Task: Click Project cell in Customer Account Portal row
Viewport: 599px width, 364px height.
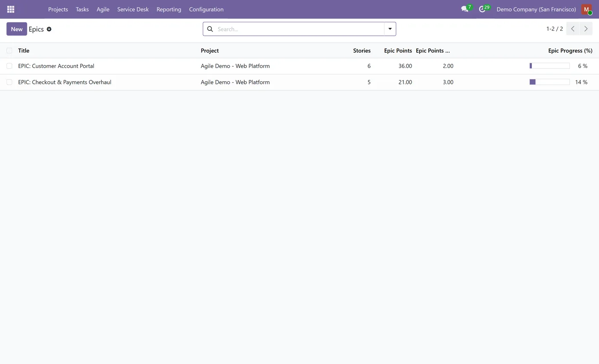Action: 235,66
